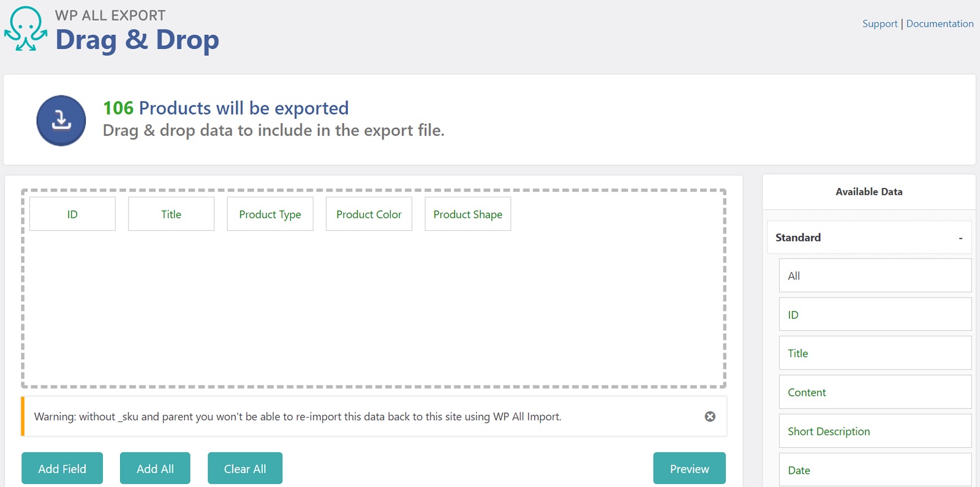Select the ID field in export area
980x487 pixels.
point(72,214)
